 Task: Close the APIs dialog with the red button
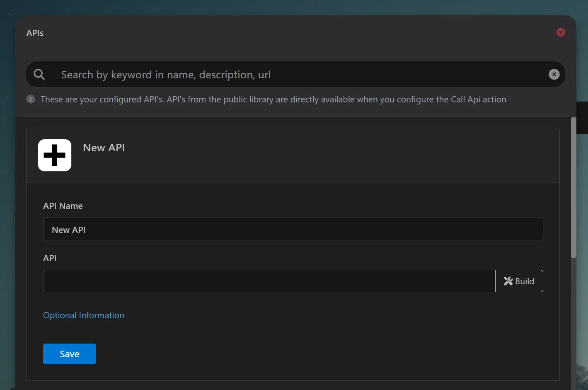(561, 32)
